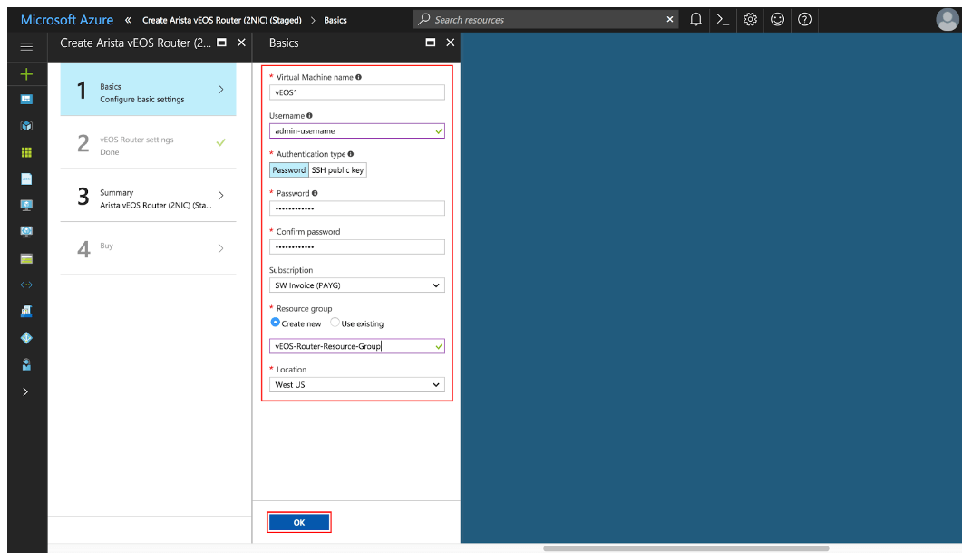Open step 1 Basics
The height and width of the screenshot is (560, 972).
pos(148,90)
